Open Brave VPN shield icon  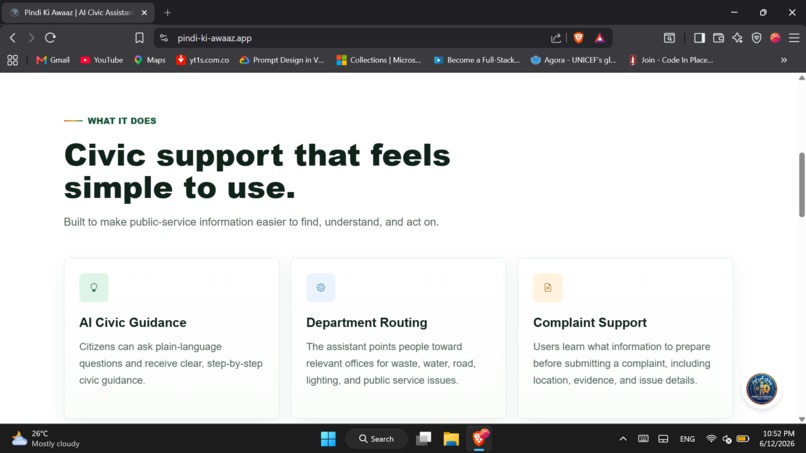pos(757,38)
